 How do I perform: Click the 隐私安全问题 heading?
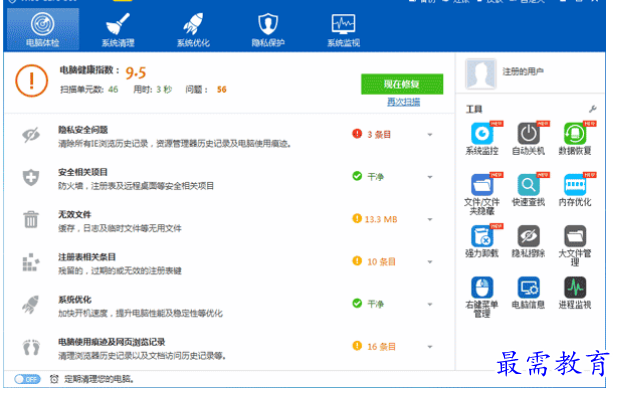[x=83, y=130]
